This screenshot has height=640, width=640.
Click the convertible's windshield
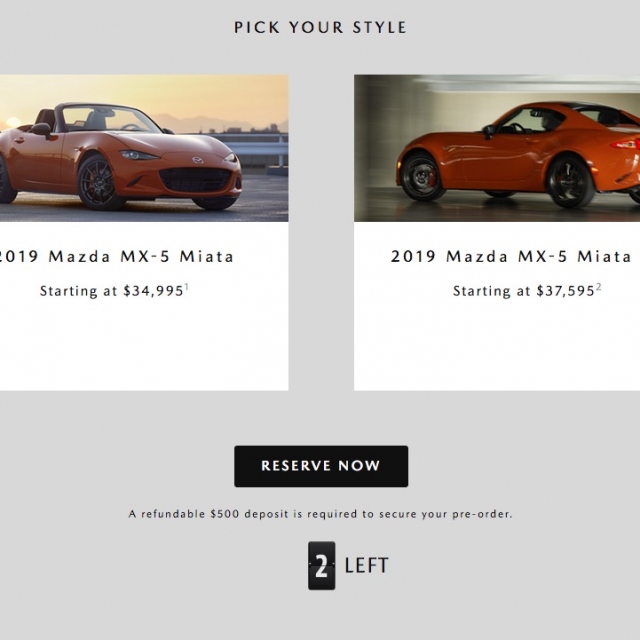click(111, 118)
